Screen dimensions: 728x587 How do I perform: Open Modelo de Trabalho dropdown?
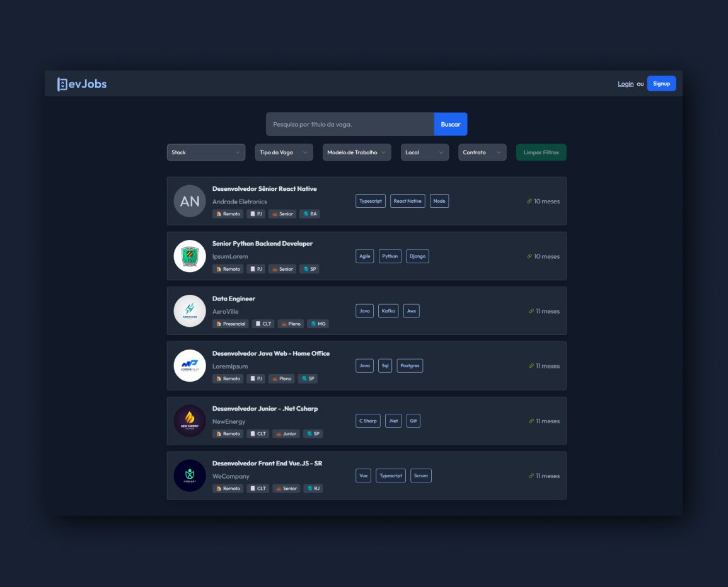point(357,152)
